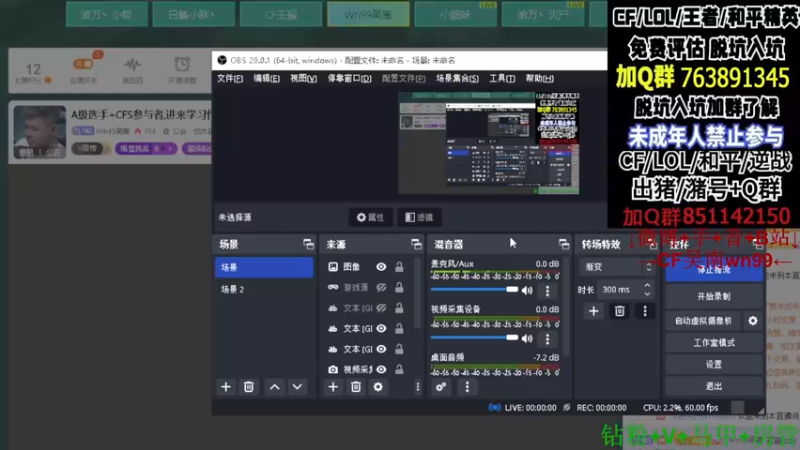Open the 停靠窗口(D) menu
The height and width of the screenshot is (450, 800).
(x=349, y=79)
